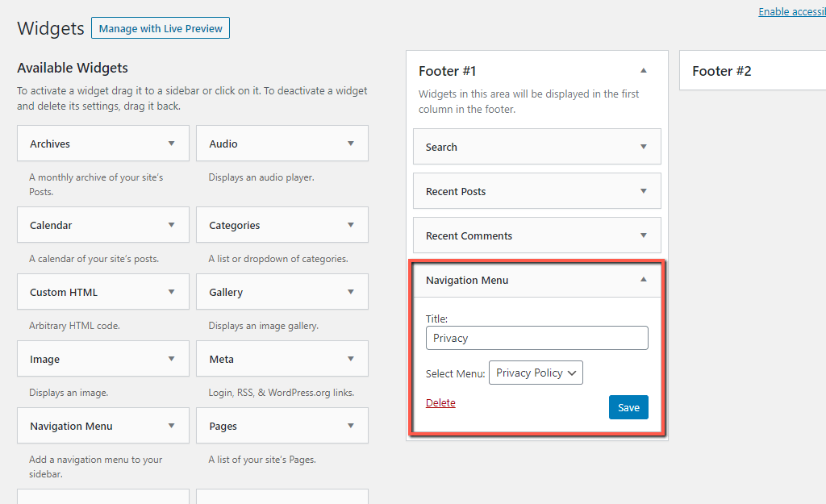The width and height of the screenshot is (826, 504).
Task: Click the Footer #1 heading
Action: (447, 71)
